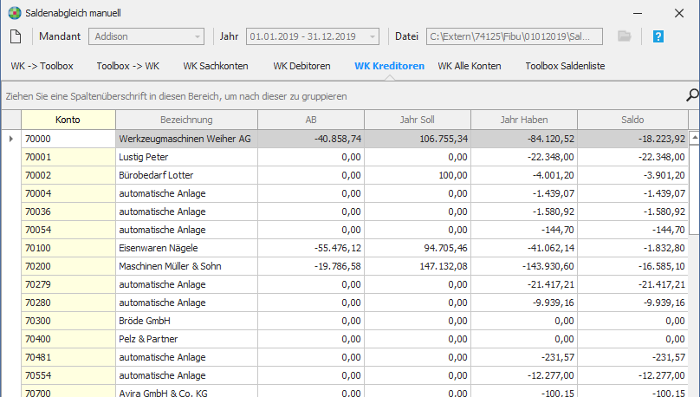
Task: Click the Bröde GmbH cell
Action: [186, 321]
